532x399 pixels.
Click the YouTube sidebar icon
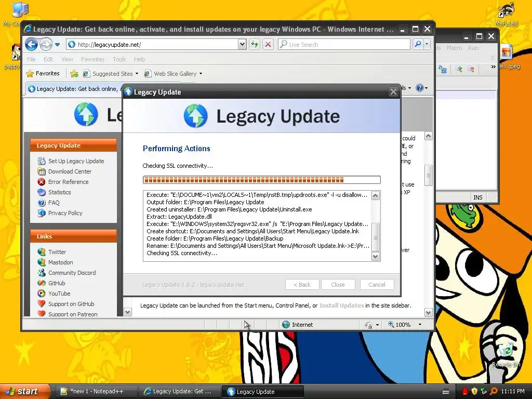click(42, 294)
